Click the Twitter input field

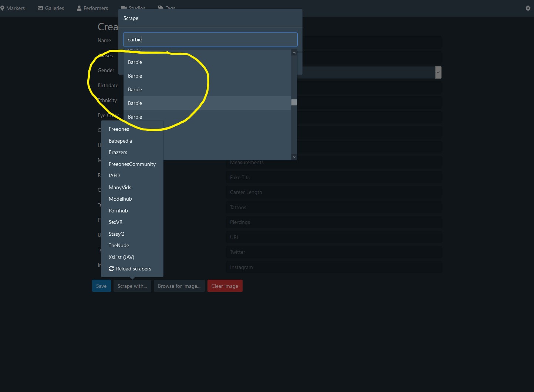pos(334,252)
